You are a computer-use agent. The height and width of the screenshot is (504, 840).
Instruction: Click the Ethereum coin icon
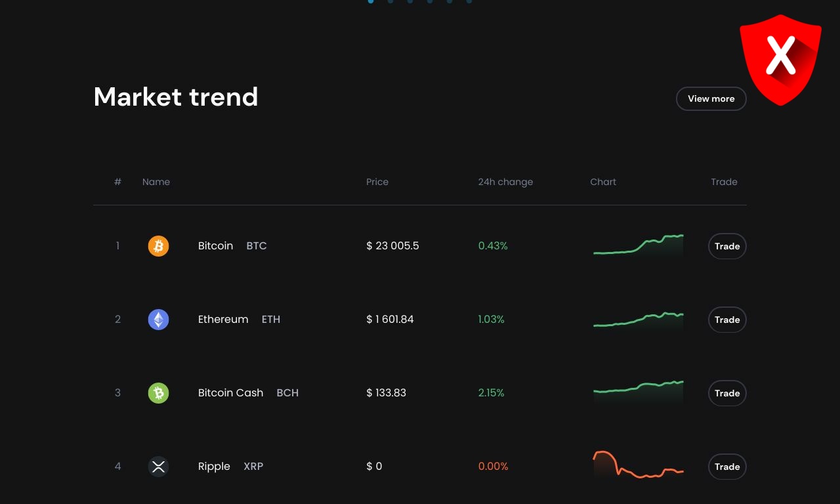coord(158,320)
